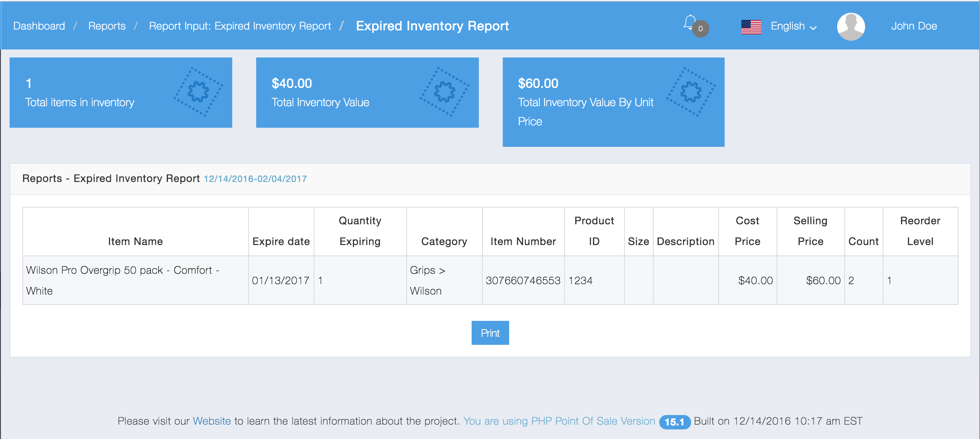Click the US flag icon
Image resolution: width=980 pixels, height=439 pixels.
[x=751, y=27]
